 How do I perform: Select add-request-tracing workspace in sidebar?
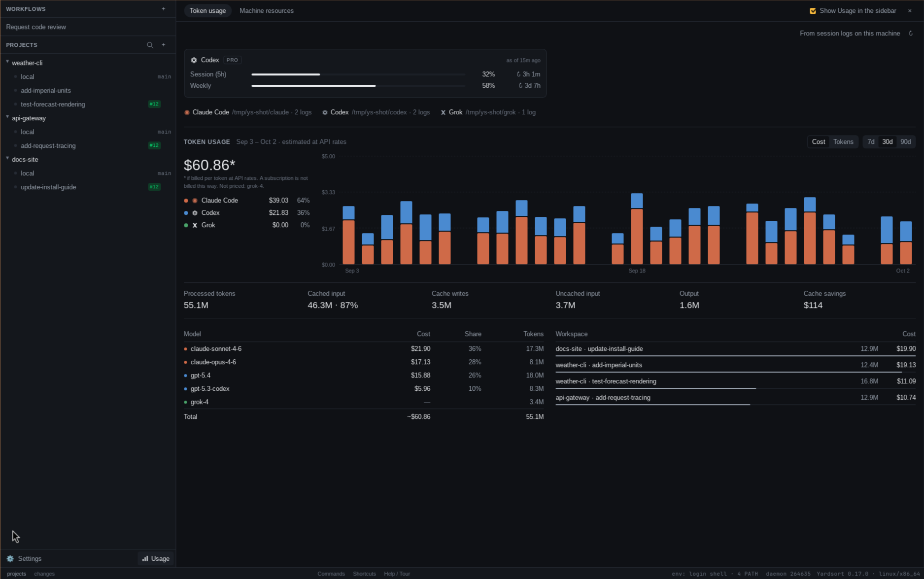point(88,146)
